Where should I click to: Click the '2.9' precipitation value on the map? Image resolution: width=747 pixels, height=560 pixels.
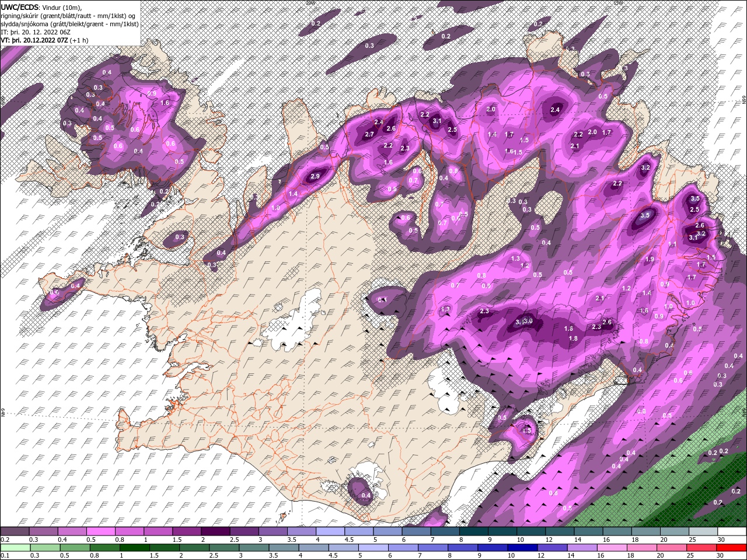coord(316,176)
